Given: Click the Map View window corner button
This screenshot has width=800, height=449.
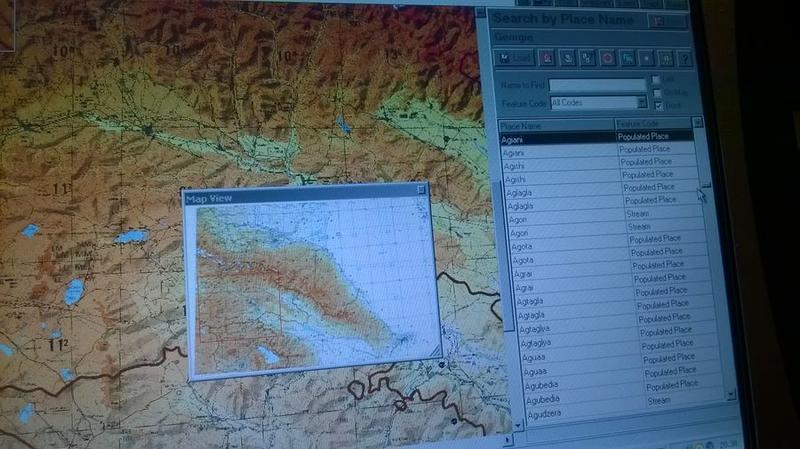Looking at the screenshot, I should tap(421, 190).
